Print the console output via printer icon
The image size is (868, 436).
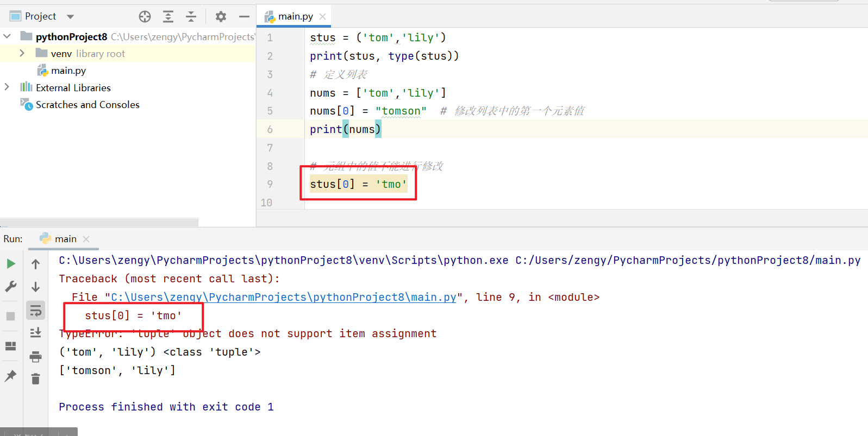click(x=36, y=357)
